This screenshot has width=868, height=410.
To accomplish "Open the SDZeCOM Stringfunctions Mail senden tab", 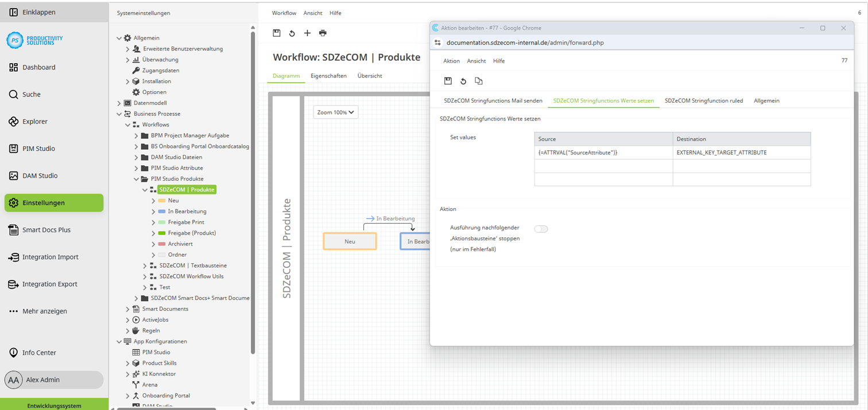I will (x=493, y=100).
